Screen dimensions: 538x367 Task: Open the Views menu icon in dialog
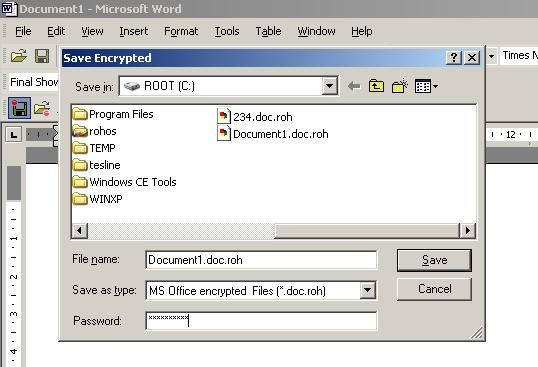tap(426, 86)
